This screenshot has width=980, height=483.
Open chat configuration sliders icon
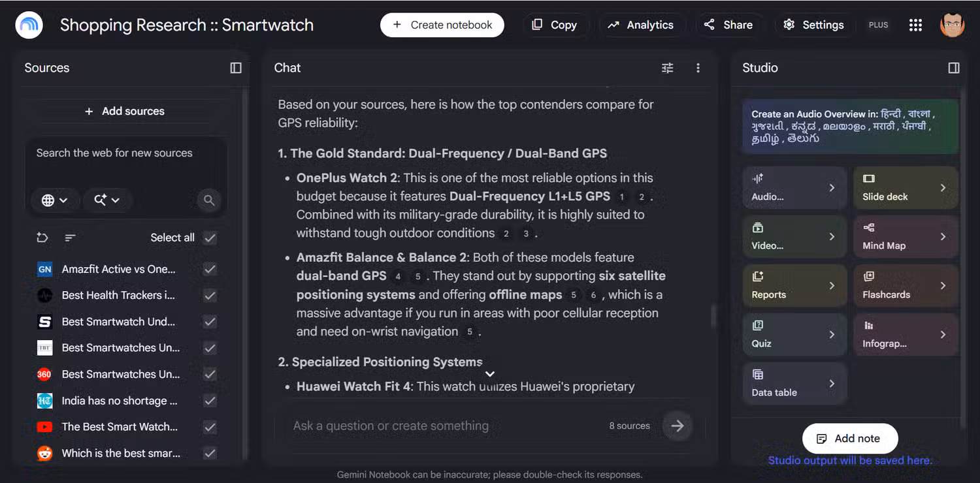point(667,68)
